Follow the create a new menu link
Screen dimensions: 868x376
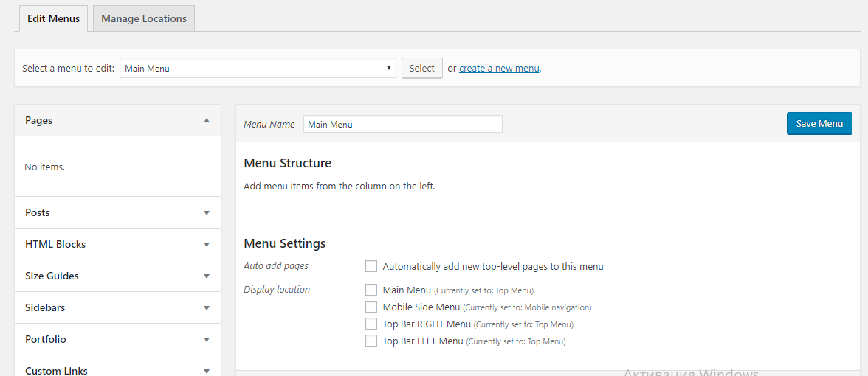[x=499, y=68]
